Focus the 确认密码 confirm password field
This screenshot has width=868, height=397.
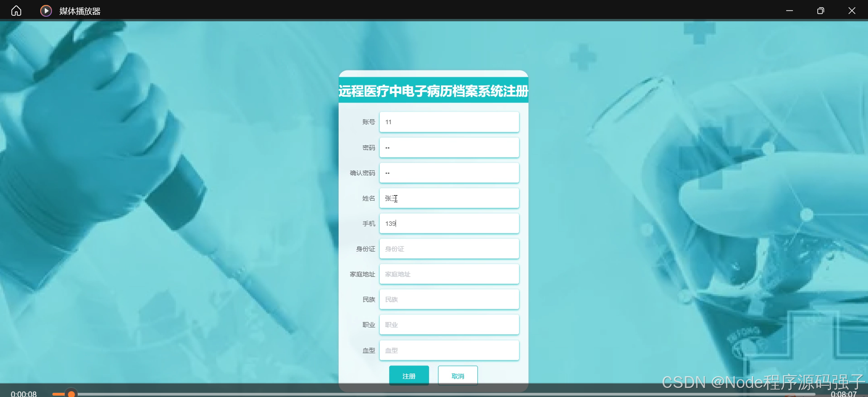[x=449, y=173]
